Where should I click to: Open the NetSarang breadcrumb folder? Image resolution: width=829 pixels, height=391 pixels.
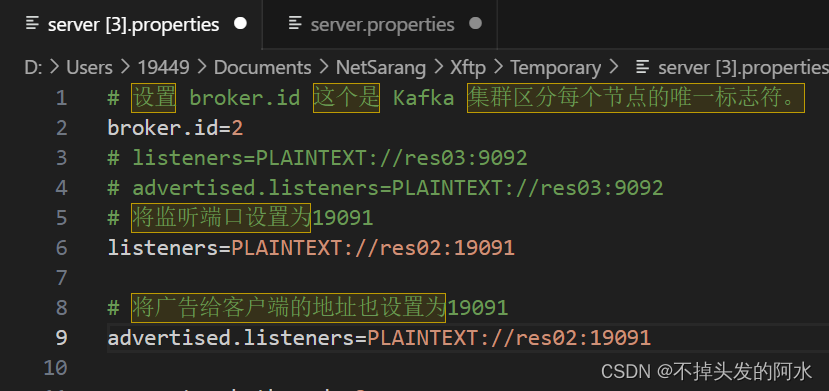pos(381,68)
